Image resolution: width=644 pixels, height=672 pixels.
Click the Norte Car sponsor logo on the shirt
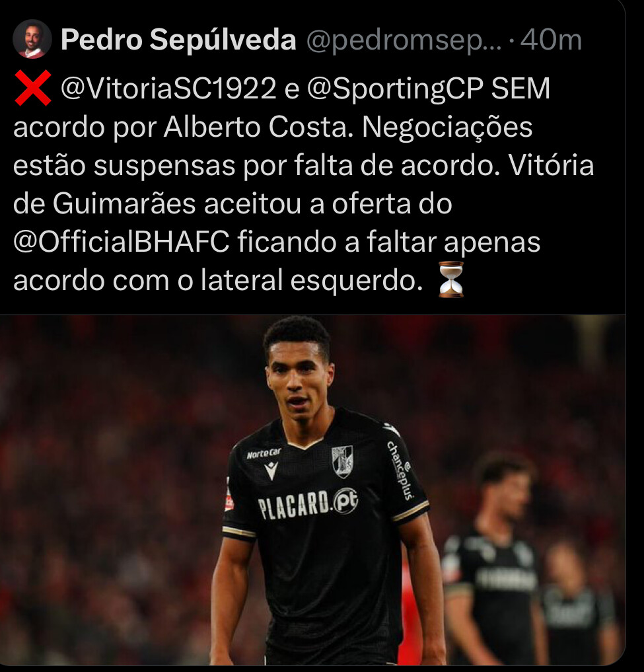(x=264, y=453)
